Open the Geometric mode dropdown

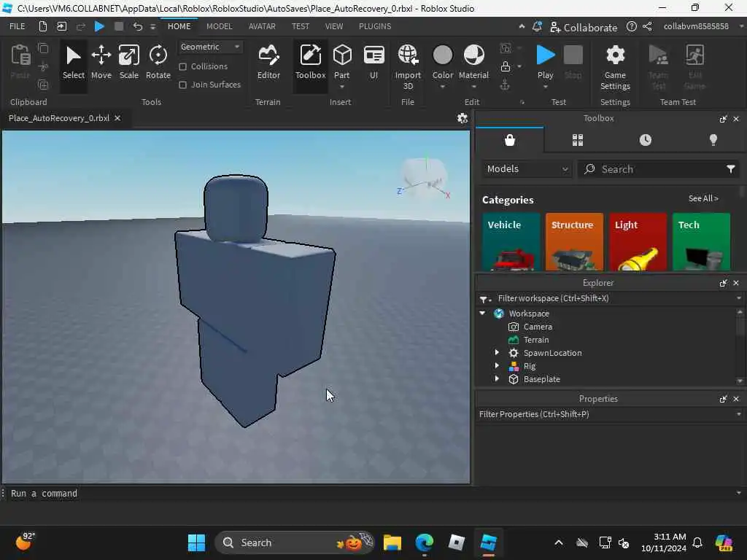209,47
